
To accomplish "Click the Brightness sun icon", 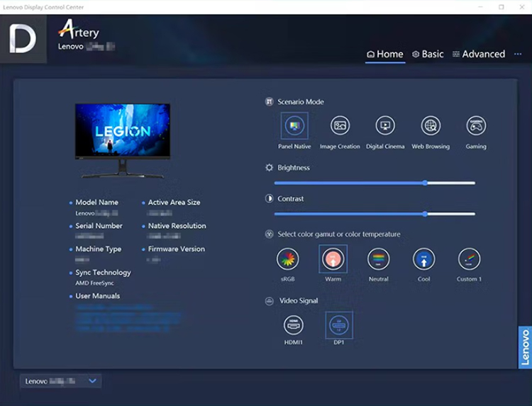I will pyautogui.click(x=269, y=168).
